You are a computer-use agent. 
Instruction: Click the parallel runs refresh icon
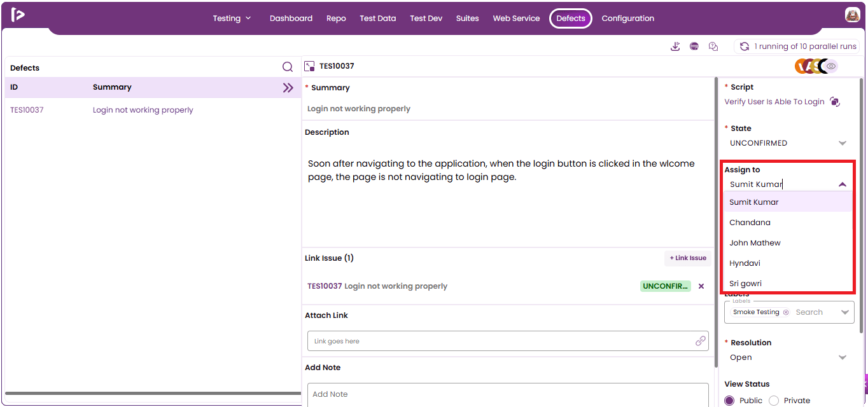pyautogui.click(x=744, y=46)
